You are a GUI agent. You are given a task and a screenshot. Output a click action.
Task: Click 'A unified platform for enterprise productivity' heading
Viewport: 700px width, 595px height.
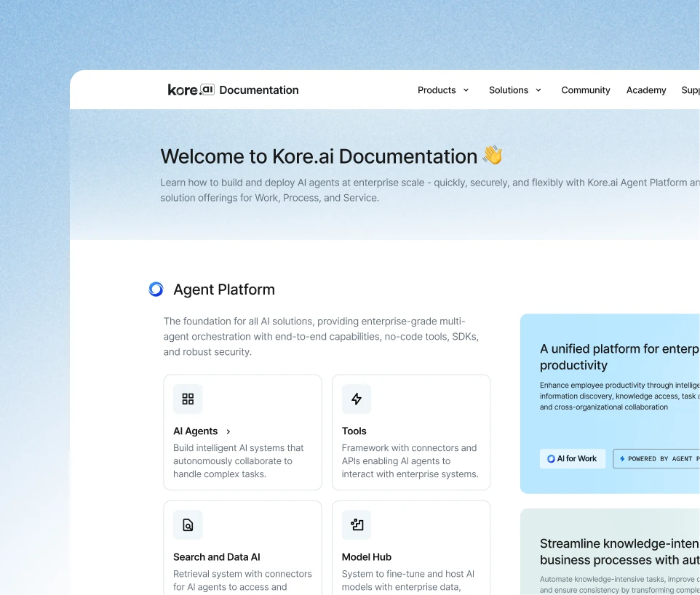point(620,356)
